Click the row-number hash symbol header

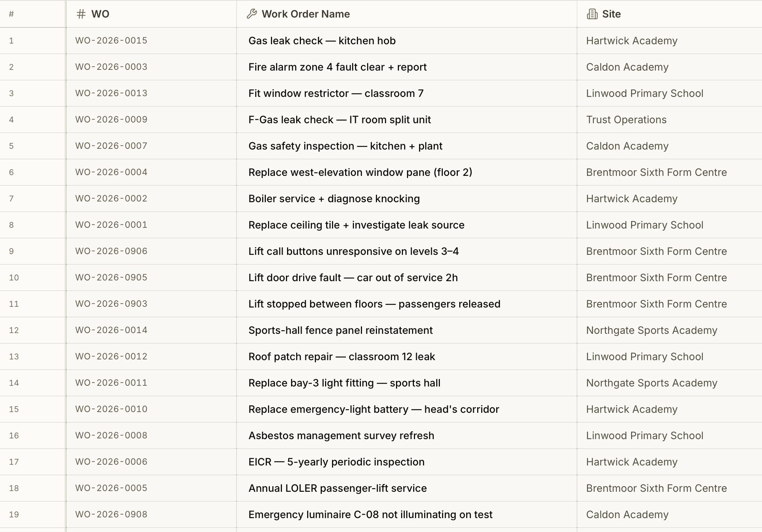point(11,14)
